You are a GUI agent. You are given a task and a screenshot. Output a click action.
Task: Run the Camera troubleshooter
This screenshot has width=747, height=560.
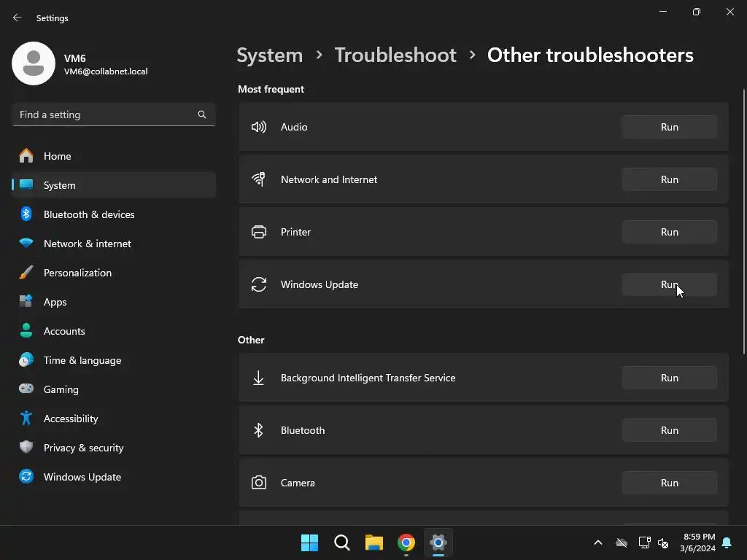click(670, 483)
